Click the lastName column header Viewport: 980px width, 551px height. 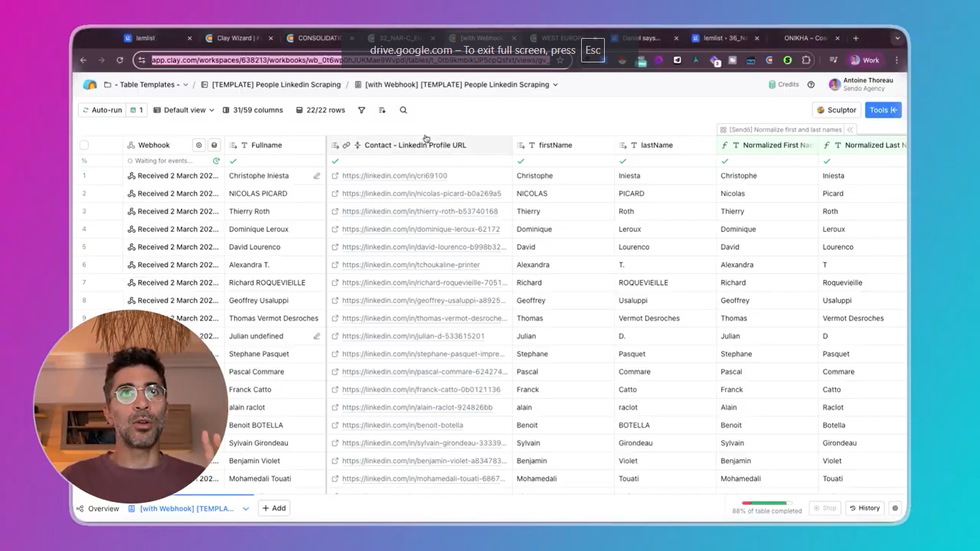click(x=665, y=145)
